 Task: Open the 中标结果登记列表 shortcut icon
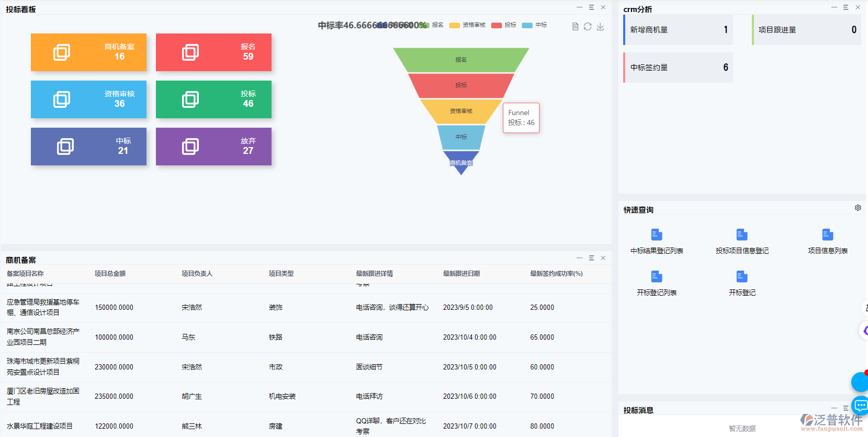click(656, 235)
